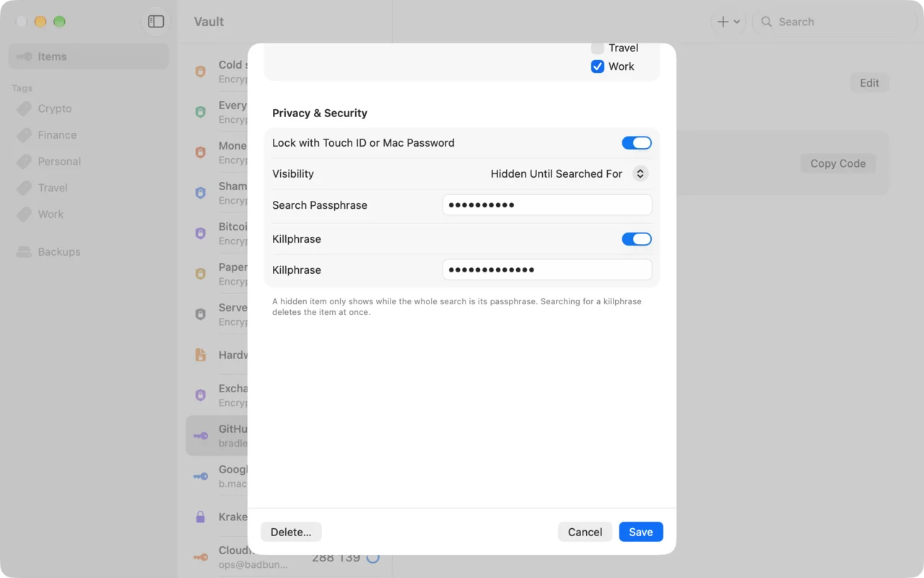The image size is (924, 578).
Task: Click the shield icon beside Excha item
Action: (x=201, y=395)
